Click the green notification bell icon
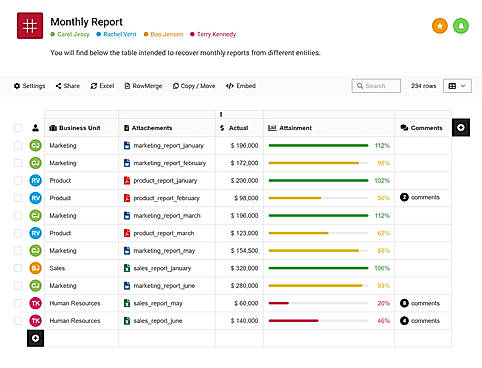This screenshot has height=368, width=482. [461, 26]
